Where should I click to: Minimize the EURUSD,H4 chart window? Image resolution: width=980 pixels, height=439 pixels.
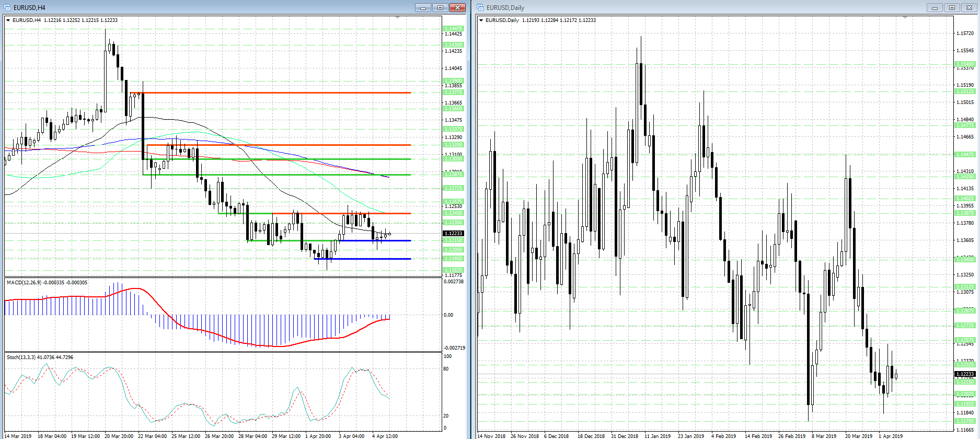click(x=423, y=7)
